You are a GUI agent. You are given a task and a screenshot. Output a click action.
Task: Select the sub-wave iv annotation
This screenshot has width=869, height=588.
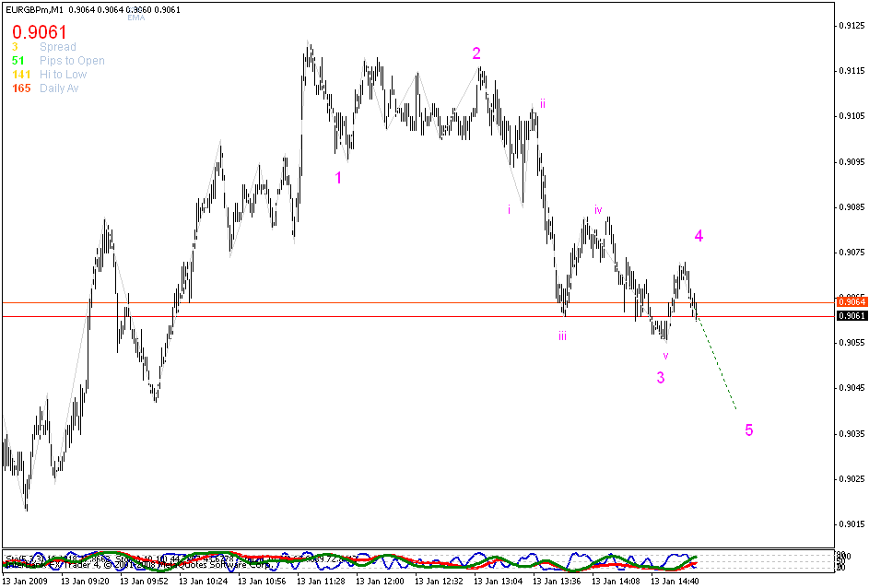coord(598,210)
